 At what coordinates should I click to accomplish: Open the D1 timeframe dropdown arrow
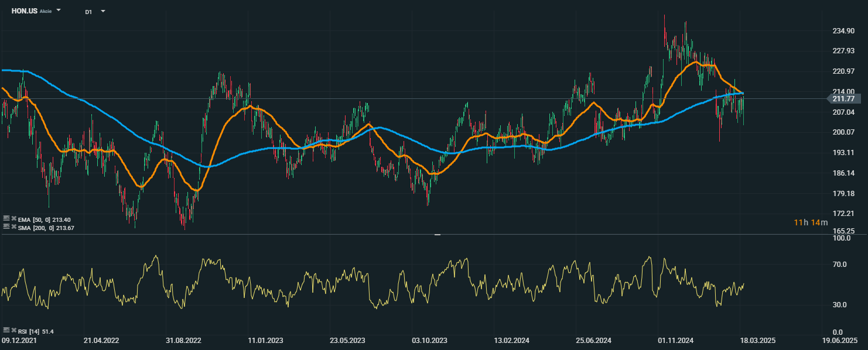pos(103,11)
